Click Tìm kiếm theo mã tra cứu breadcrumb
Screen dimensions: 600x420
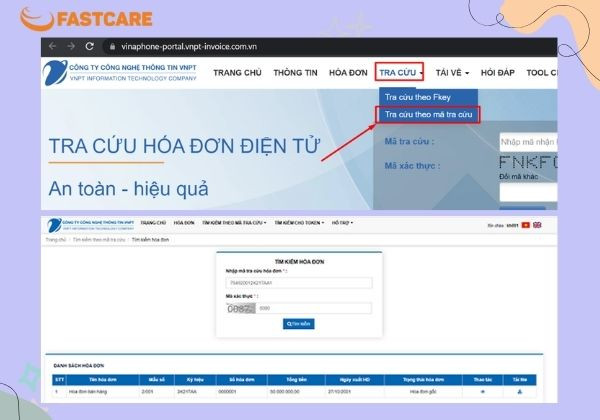point(99,239)
